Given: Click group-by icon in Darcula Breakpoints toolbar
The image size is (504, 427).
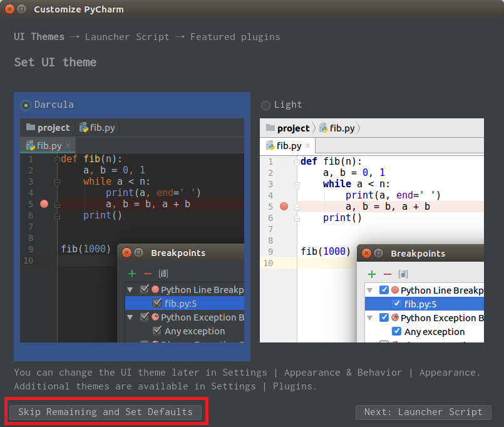Looking at the screenshot, I should [x=163, y=274].
